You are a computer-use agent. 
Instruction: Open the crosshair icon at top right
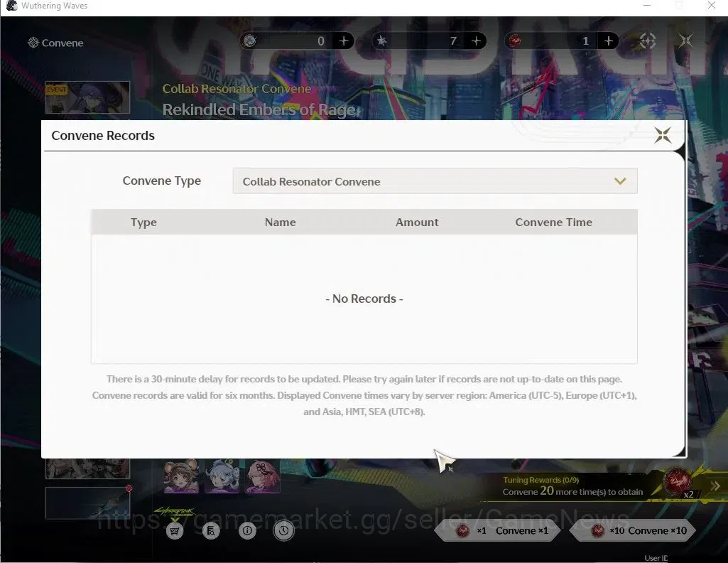[648, 41]
